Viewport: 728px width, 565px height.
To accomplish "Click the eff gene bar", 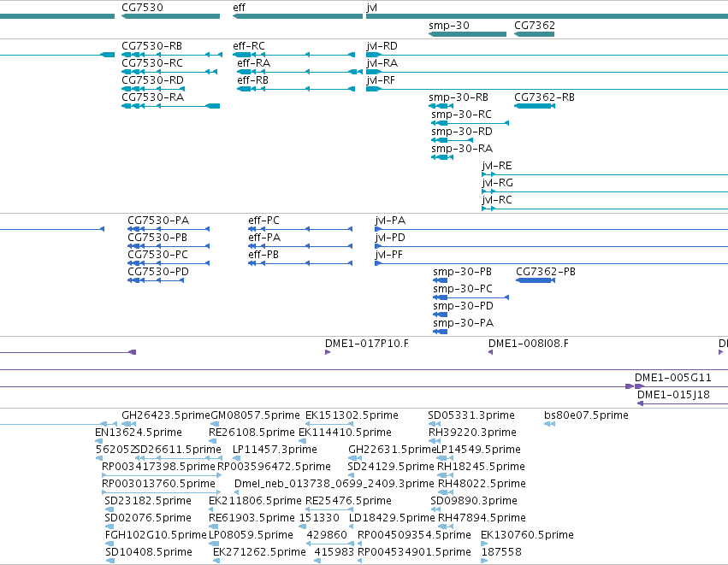I will [x=298, y=16].
